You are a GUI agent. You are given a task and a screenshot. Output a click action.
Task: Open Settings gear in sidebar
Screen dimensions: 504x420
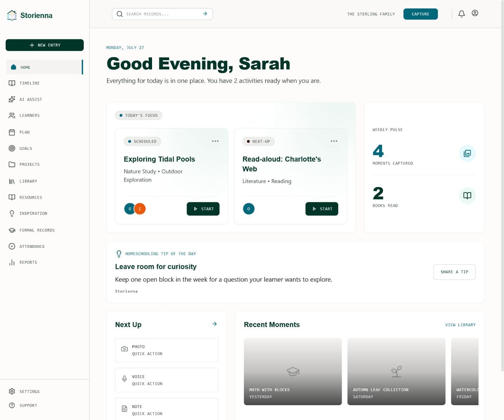click(x=12, y=391)
